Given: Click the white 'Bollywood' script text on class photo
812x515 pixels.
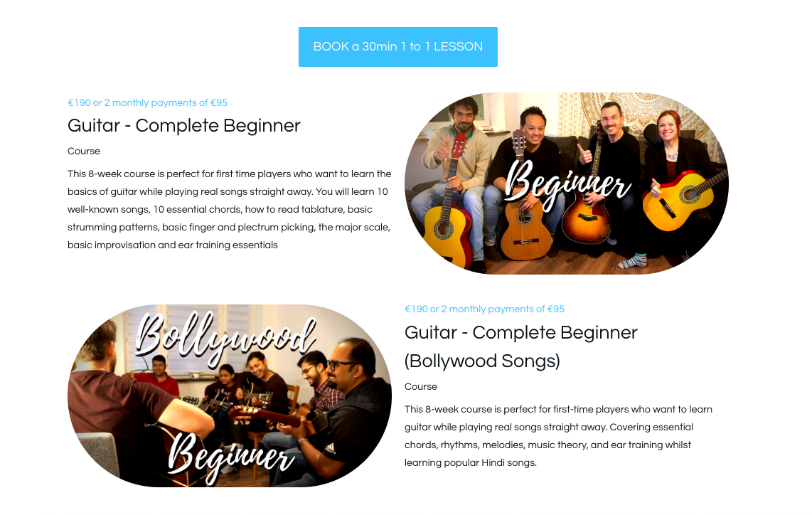Looking at the screenshot, I should click(226, 337).
